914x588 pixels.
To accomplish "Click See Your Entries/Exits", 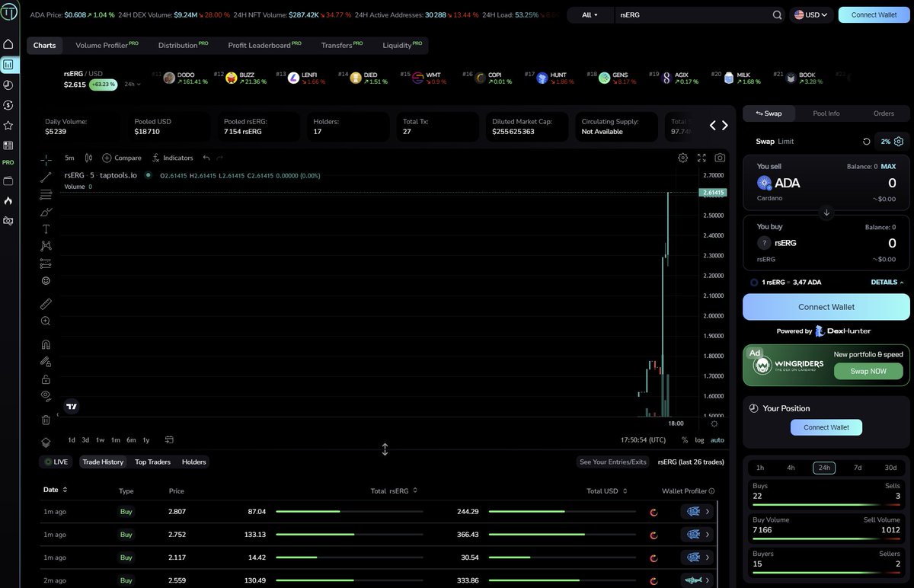I will pos(612,462).
